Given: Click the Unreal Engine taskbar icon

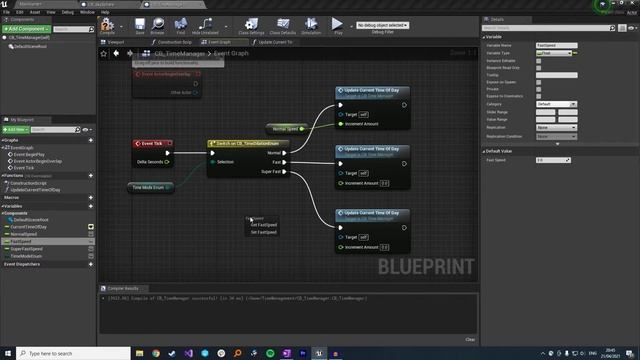Looking at the screenshot, I should pyautogui.click(x=319, y=353).
